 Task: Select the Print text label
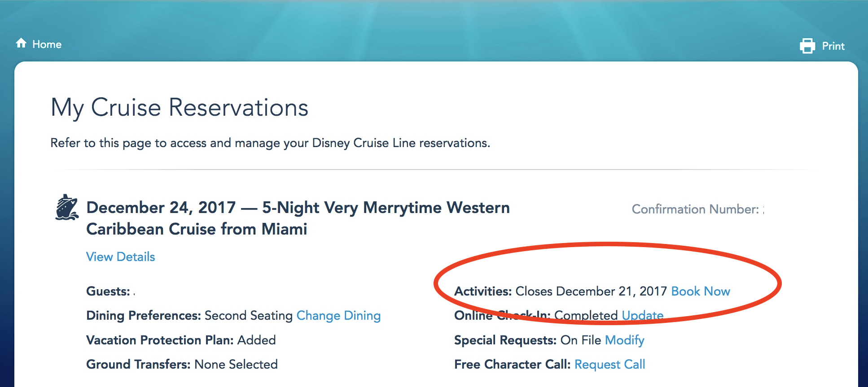833,46
